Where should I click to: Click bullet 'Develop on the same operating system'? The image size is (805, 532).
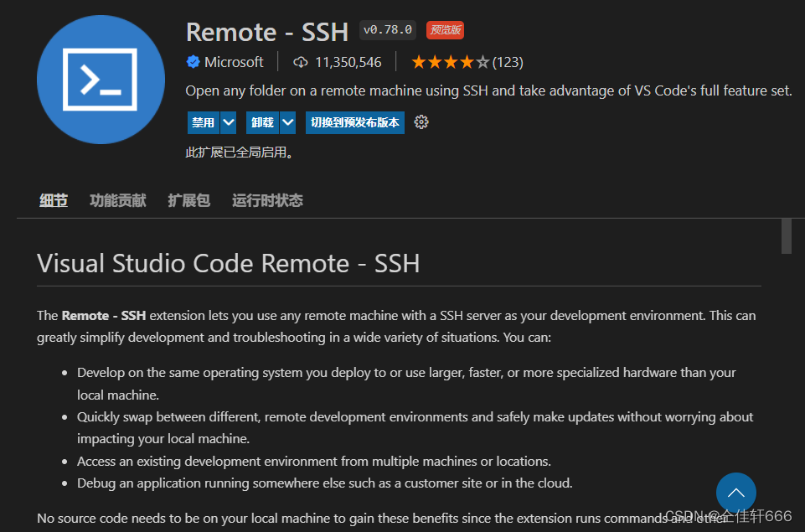coord(406,384)
